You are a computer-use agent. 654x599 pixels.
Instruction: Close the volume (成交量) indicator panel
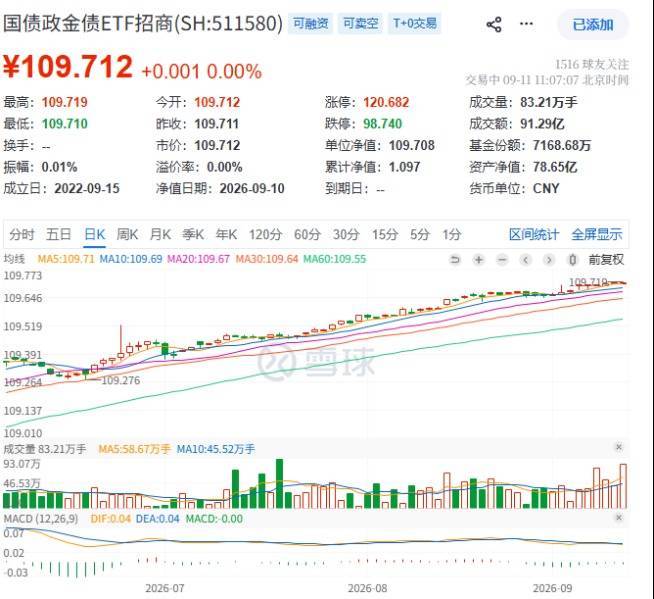[x=619, y=447]
